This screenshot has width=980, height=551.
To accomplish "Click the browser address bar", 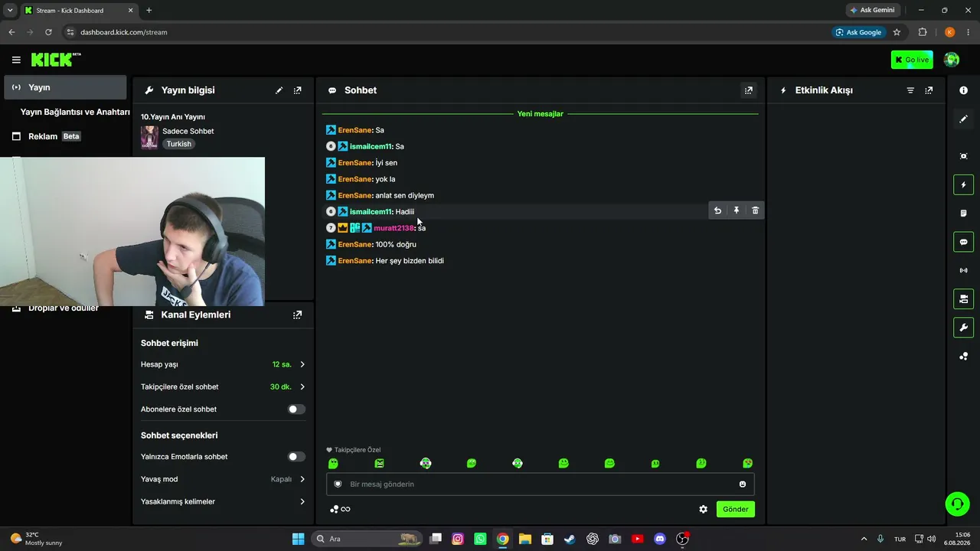I will click(444, 32).
